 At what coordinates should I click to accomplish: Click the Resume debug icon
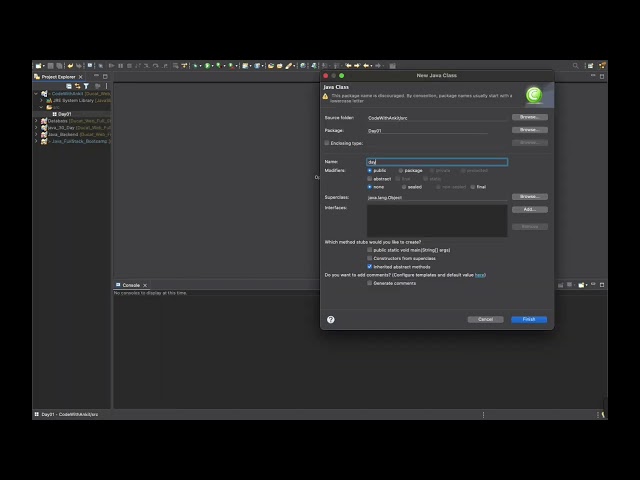point(111,66)
